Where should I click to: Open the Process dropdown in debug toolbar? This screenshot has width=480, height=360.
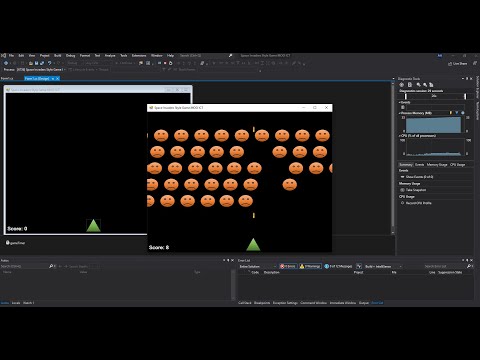(x=41, y=69)
